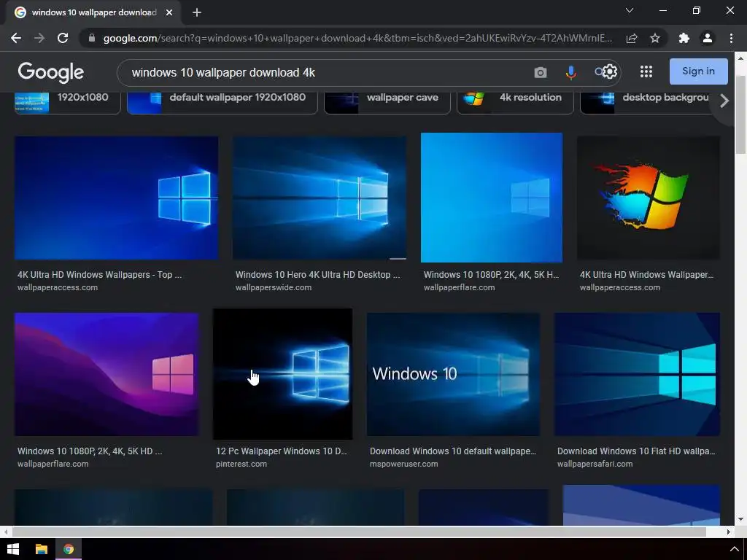Click the Windows 10 Hero 4K Ultra HD Desktop title
The height and width of the screenshot is (560, 747).
click(318, 275)
